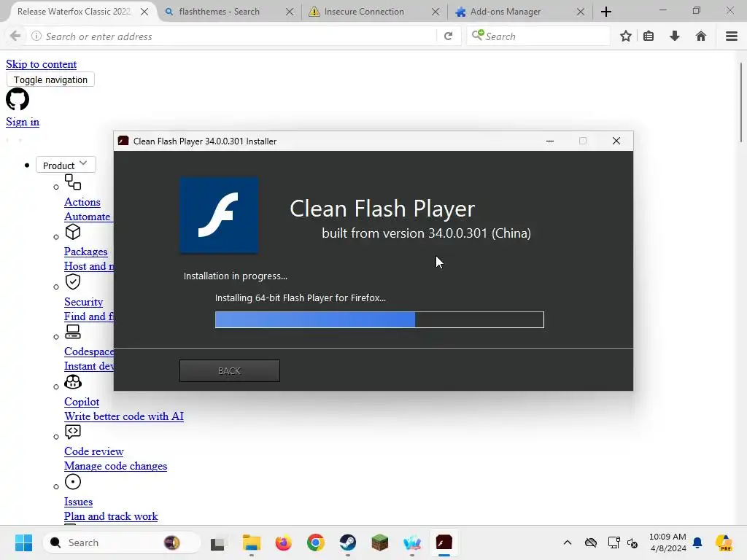Click the Packages cube icon
This screenshot has width=747, height=560.
click(73, 232)
